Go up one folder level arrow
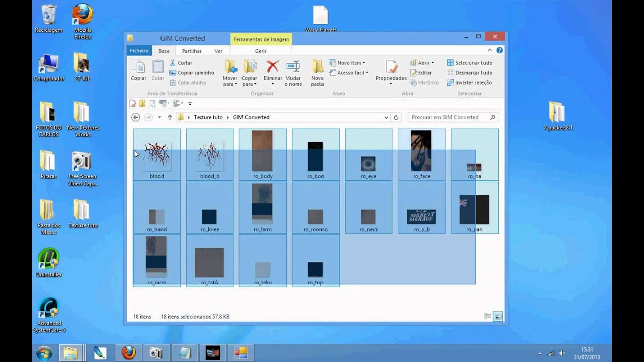Screen dimensions: 644x362 pos(170,117)
